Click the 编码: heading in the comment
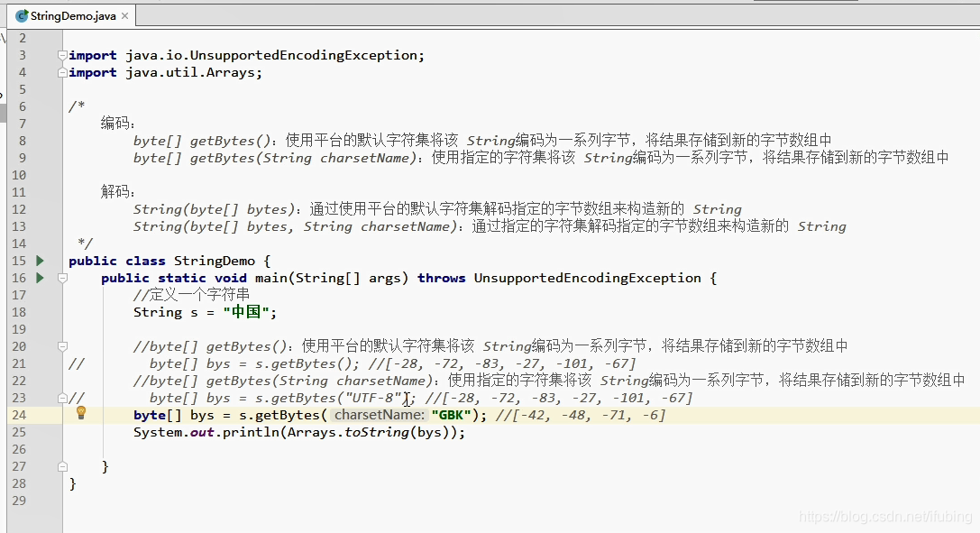The image size is (980, 533). (118, 123)
